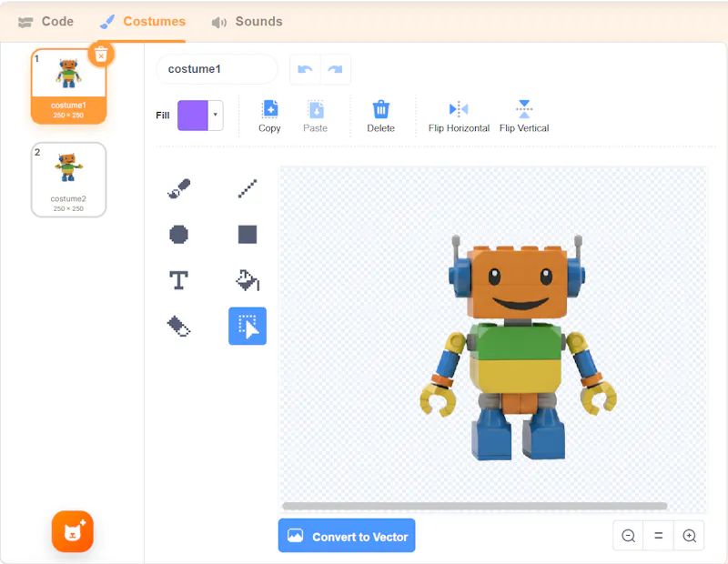
Task: Zoom out of the canvas
Action: (x=628, y=536)
